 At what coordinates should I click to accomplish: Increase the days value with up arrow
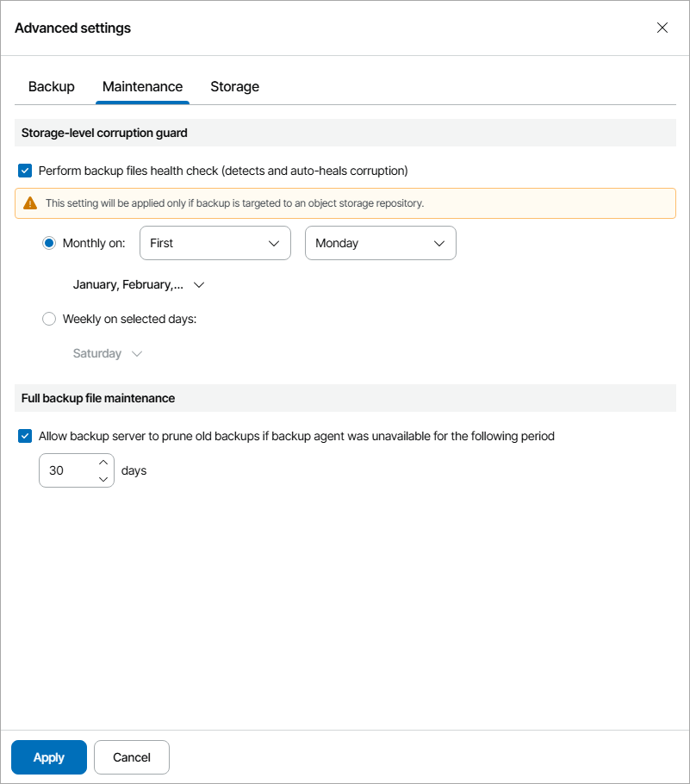tap(103, 462)
